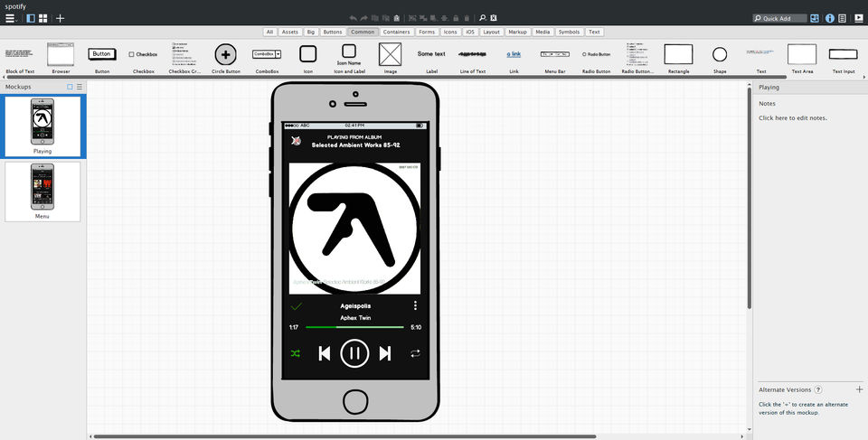Add an alternate version with plus
868x440 pixels.
tap(858, 389)
